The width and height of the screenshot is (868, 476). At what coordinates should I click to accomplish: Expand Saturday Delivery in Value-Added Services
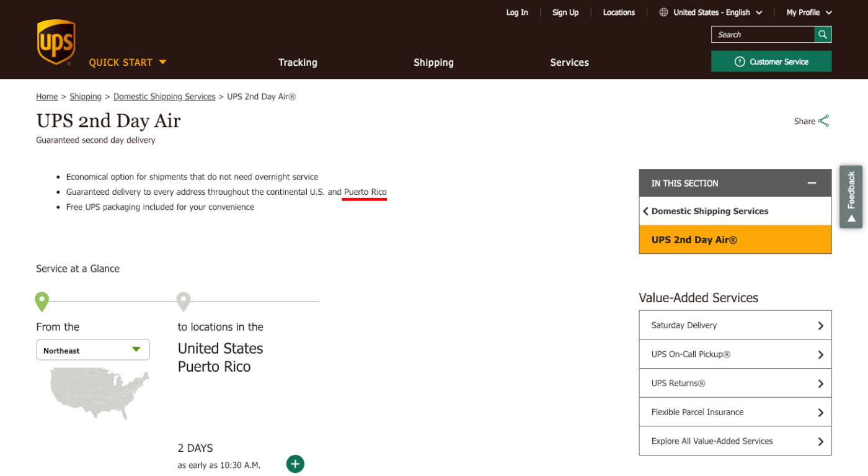click(x=735, y=325)
